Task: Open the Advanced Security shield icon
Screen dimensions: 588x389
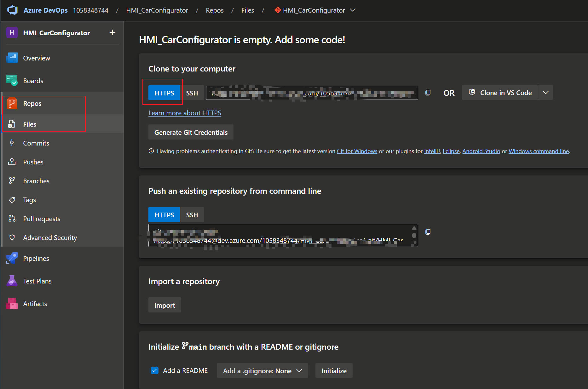Action: click(12, 237)
